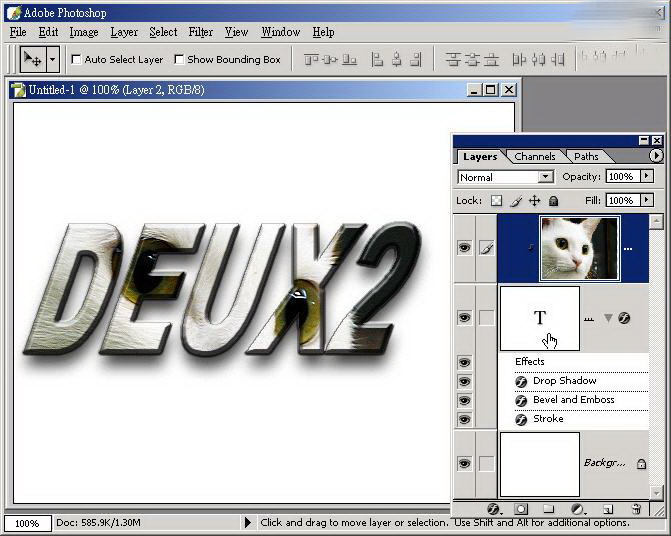Screen dimensions: 671x536
Task: Distribute right edges of layers
Action: pos(558,59)
